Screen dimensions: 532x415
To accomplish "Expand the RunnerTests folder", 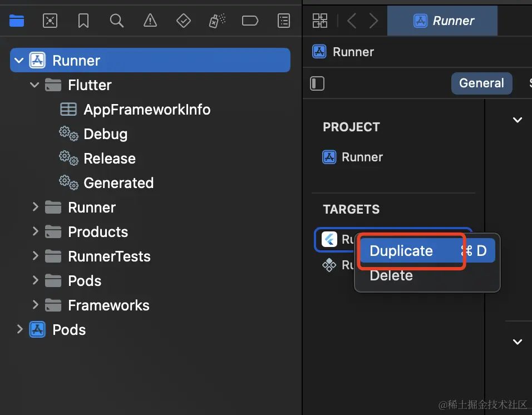I will click(35, 256).
